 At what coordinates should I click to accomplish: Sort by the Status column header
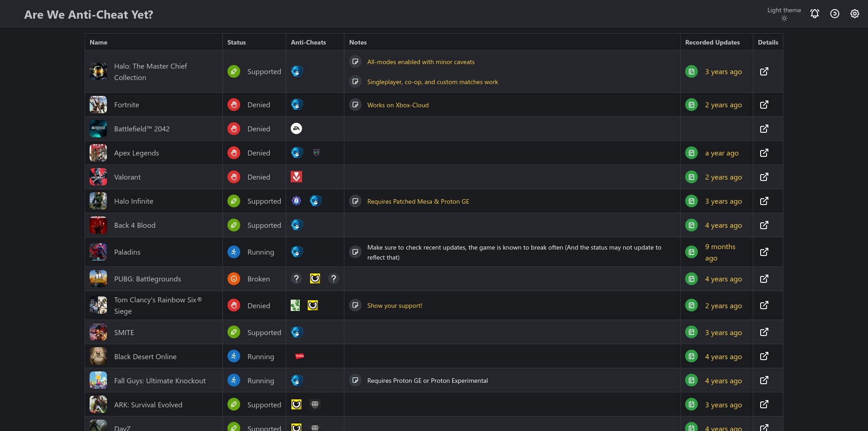[x=237, y=42]
